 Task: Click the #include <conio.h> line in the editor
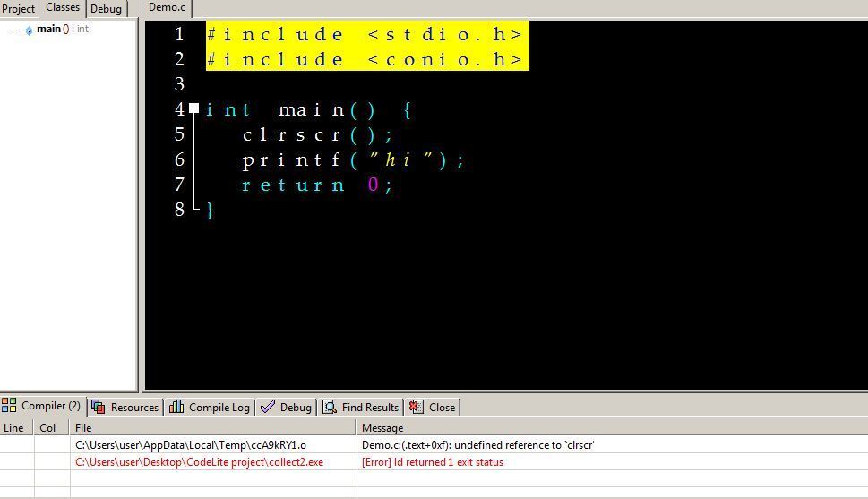pos(365,59)
